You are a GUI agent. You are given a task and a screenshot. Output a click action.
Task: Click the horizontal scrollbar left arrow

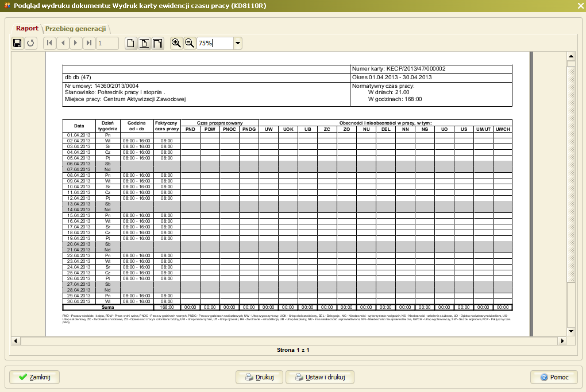pyautogui.click(x=16, y=341)
